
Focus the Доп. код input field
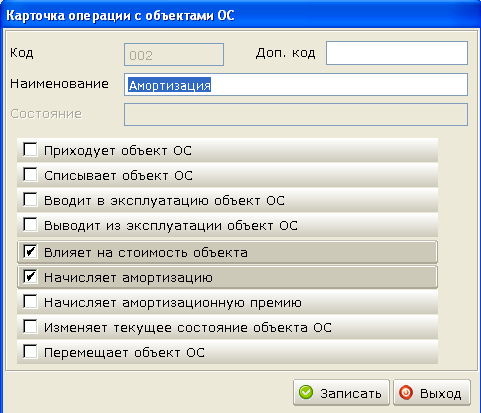pos(397,53)
